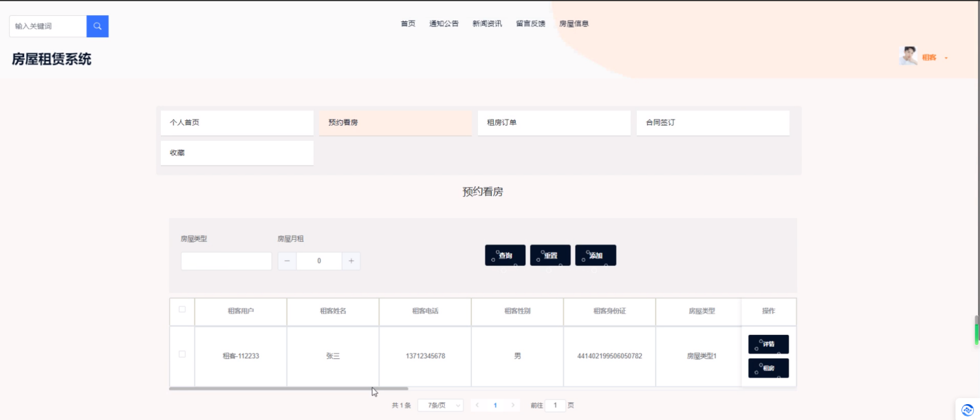The image size is (980, 420).
Task: Focus the 房屋月租 number input
Action: (x=319, y=261)
